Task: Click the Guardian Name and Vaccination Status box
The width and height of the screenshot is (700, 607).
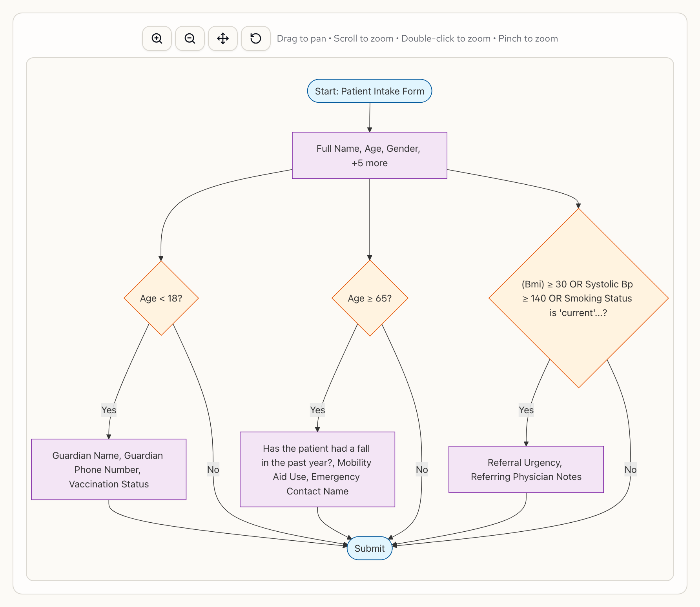Action: pos(109,469)
